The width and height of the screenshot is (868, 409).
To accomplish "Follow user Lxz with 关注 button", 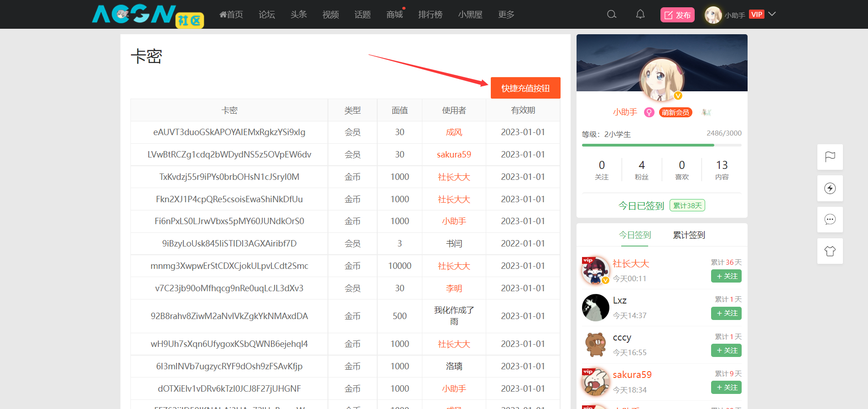I will [726, 314].
